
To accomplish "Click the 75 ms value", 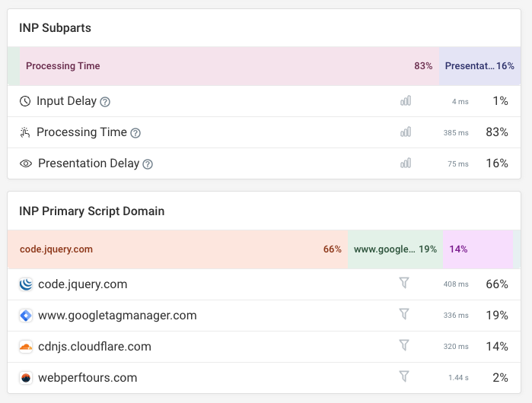I will pyautogui.click(x=457, y=164).
